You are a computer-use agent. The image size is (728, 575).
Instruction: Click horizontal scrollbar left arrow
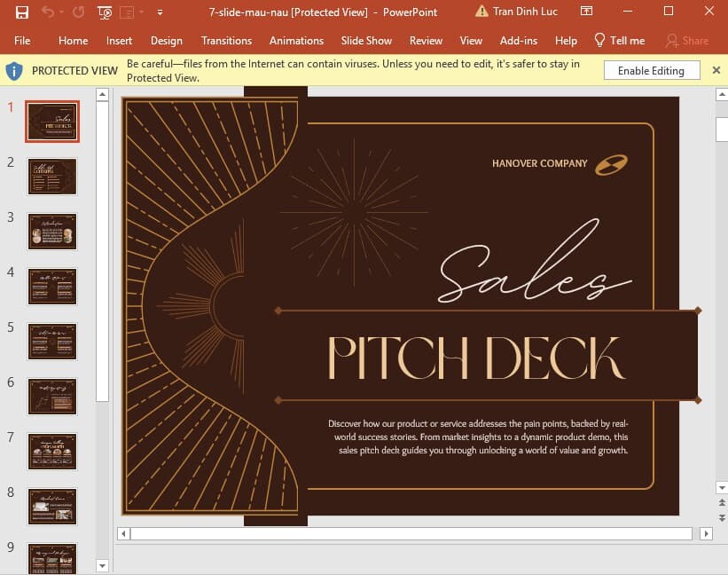(x=123, y=533)
